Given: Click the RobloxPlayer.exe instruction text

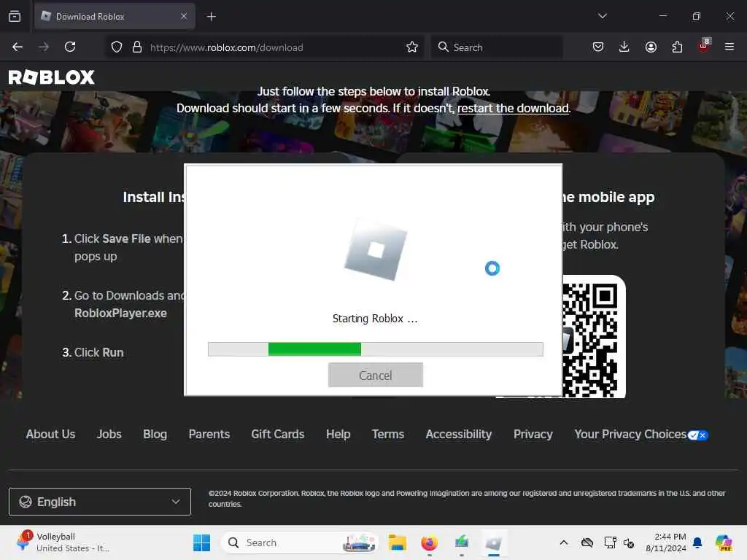Looking at the screenshot, I should (120, 314).
